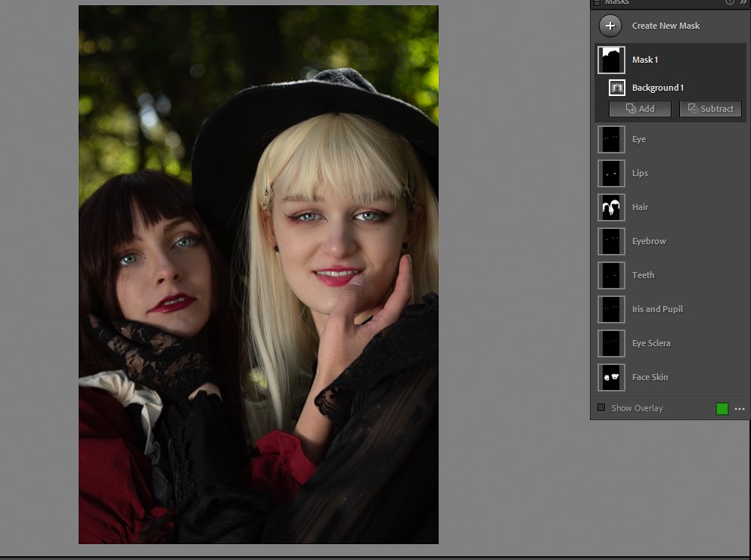Select the Eye mask thumbnail
This screenshot has width=751, height=560.
[611, 139]
